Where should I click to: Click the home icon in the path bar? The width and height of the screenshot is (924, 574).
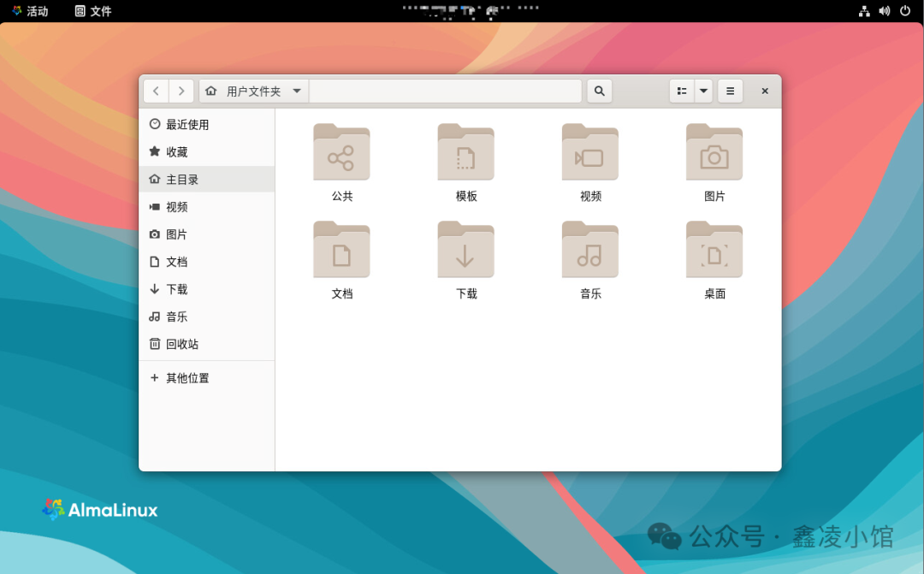(210, 91)
